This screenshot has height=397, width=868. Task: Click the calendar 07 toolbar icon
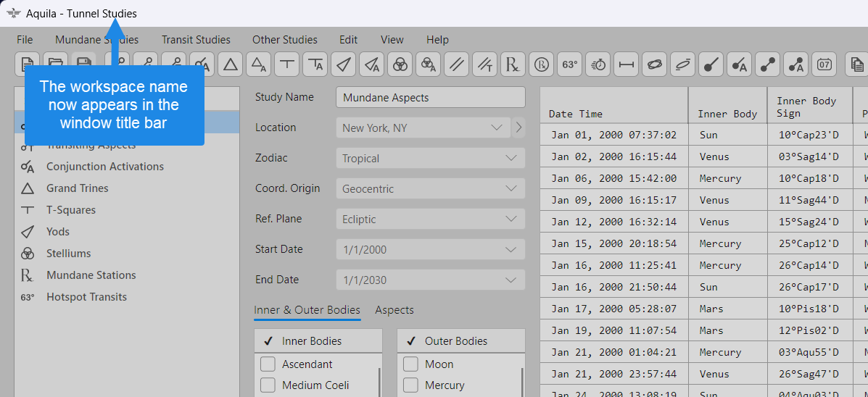click(x=824, y=64)
